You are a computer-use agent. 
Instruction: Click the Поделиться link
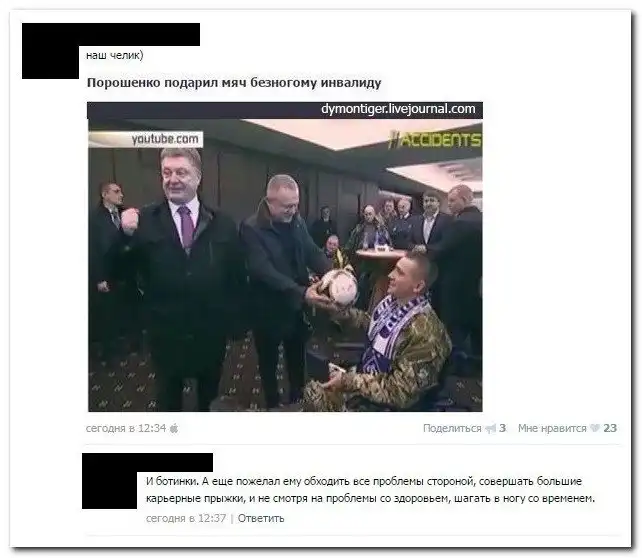pos(452,428)
